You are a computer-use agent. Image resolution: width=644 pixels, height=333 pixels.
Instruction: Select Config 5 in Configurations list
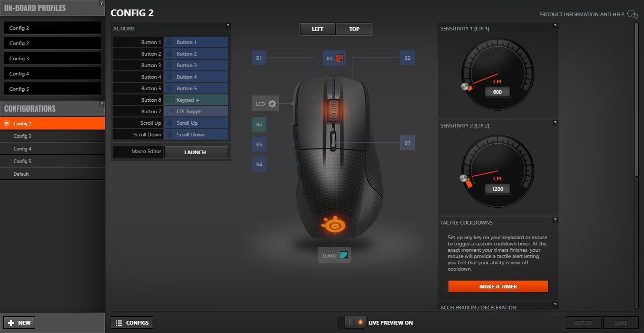pos(52,161)
